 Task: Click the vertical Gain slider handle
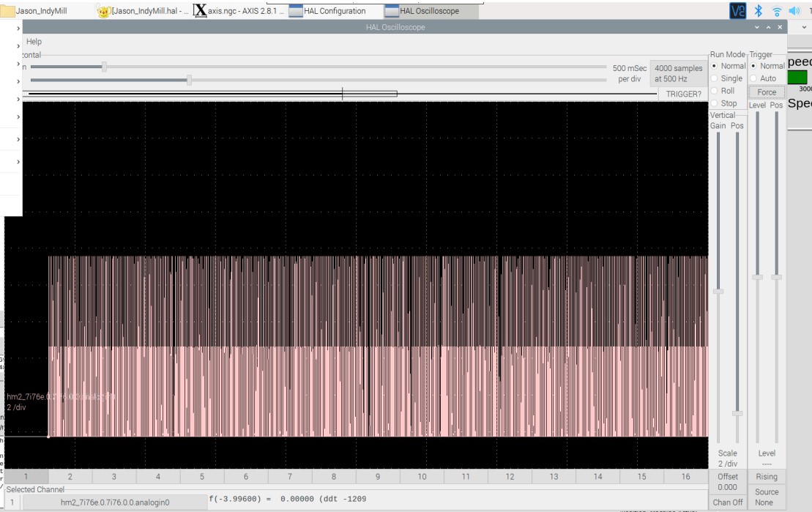click(718, 291)
